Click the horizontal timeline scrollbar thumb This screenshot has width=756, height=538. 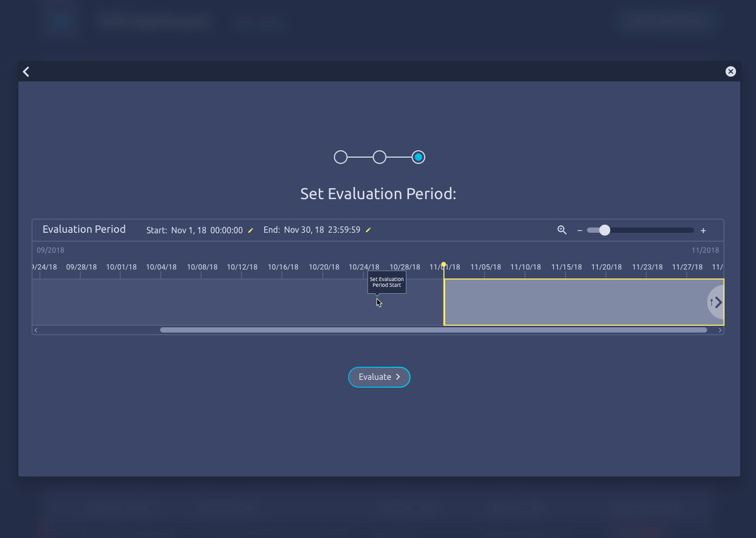[x=434, y=330]
